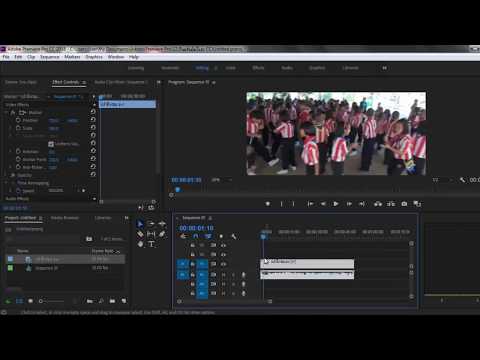Toggle the Position stopwatch animation
This screenshot has width=480, height=360.
click(x=18, y=120)
